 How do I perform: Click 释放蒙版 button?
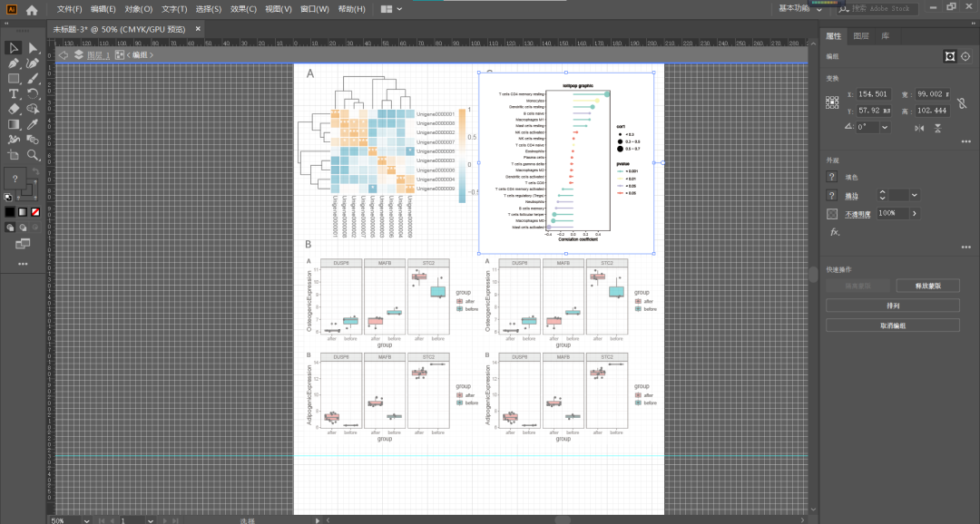927,286
